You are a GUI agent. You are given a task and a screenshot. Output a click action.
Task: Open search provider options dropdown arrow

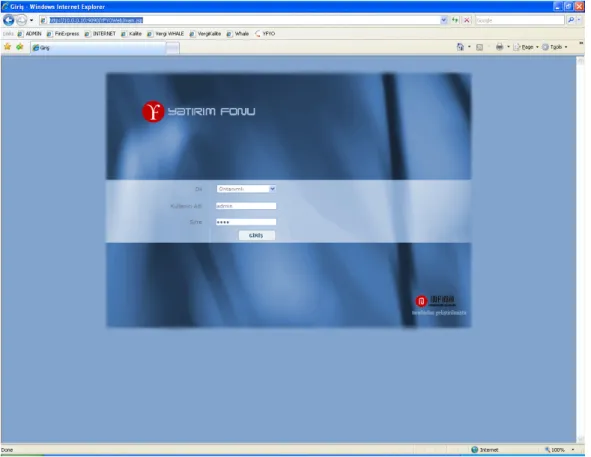tap(579, 20)
